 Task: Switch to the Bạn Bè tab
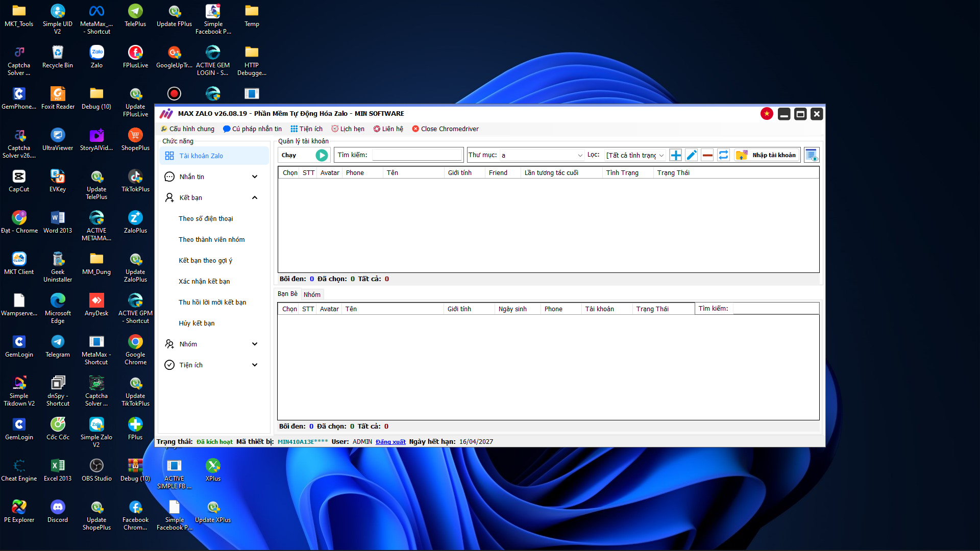click(x=287, y=294)
